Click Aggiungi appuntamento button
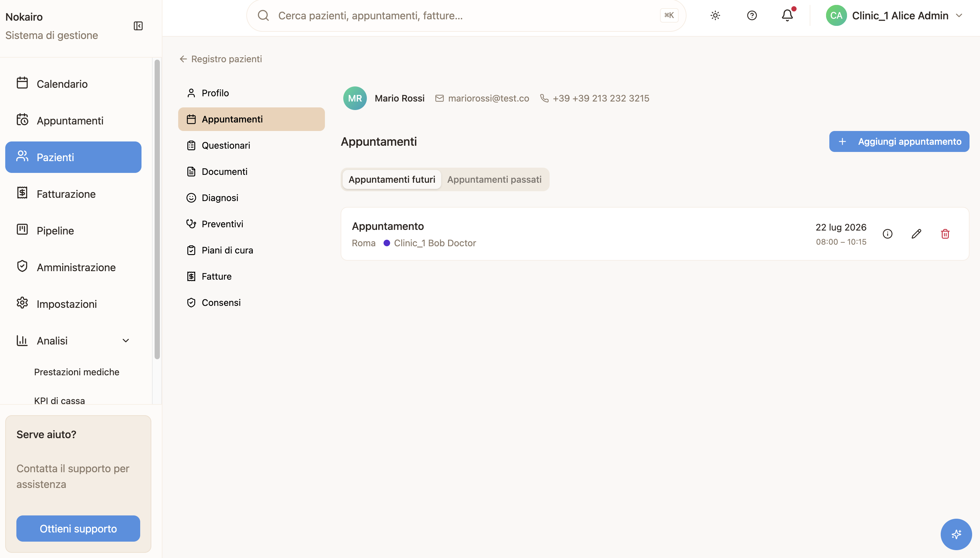Image resolution: width=980 pixels, height=558 pixels. 899,141
